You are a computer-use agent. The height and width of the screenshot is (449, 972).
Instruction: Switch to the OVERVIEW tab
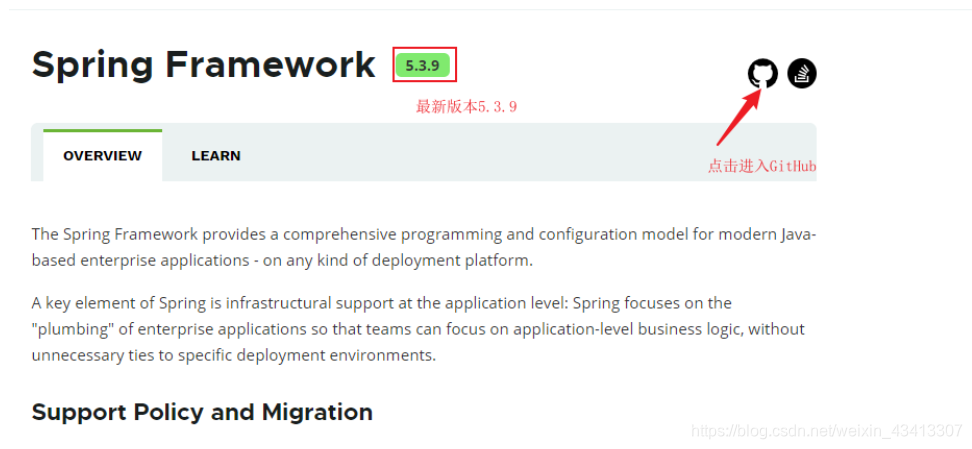[x=102, y=156]
